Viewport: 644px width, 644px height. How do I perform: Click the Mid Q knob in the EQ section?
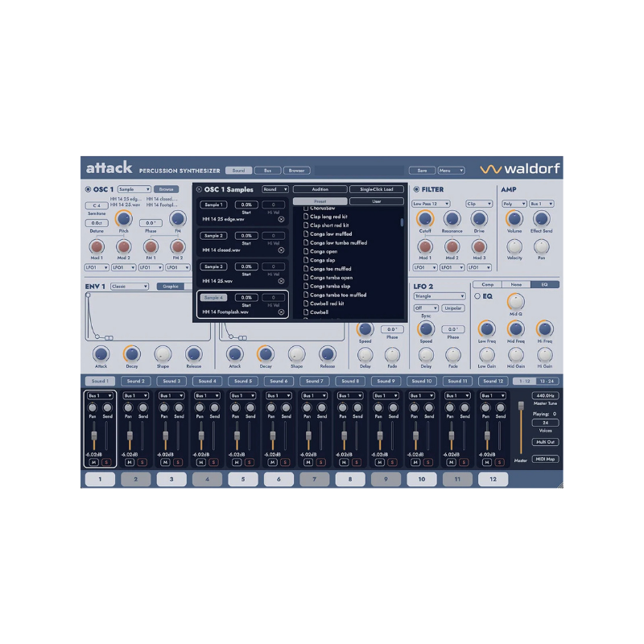[x=515, y=300]
